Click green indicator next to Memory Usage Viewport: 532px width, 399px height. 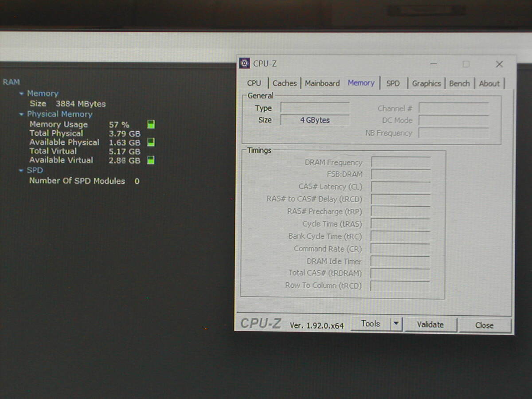[x=151, y=124]
